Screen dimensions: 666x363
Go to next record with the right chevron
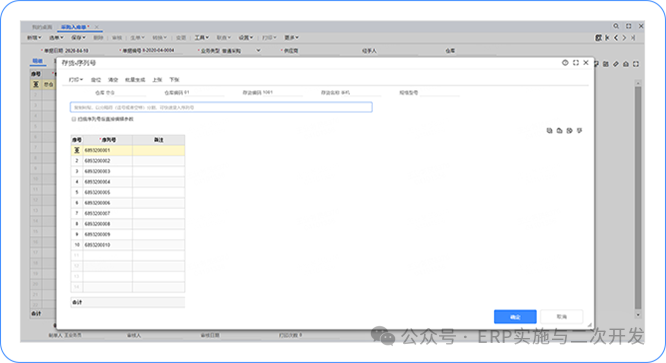(624, 38)
